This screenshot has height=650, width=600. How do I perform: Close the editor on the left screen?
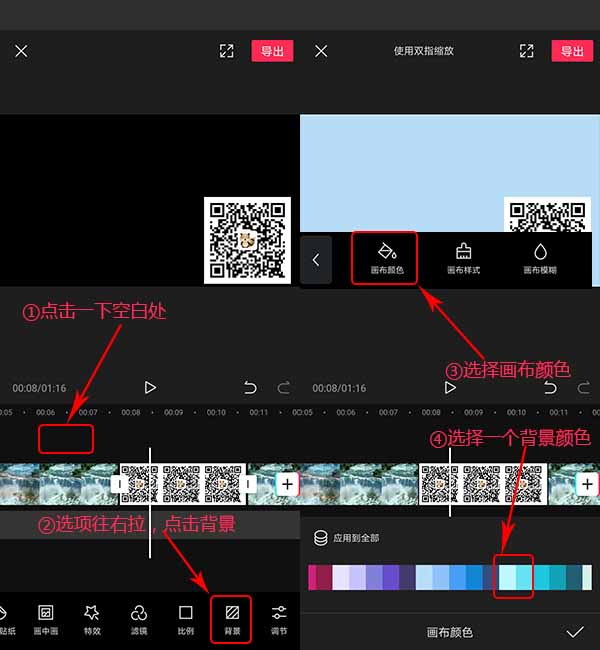(x=21, y=51)
